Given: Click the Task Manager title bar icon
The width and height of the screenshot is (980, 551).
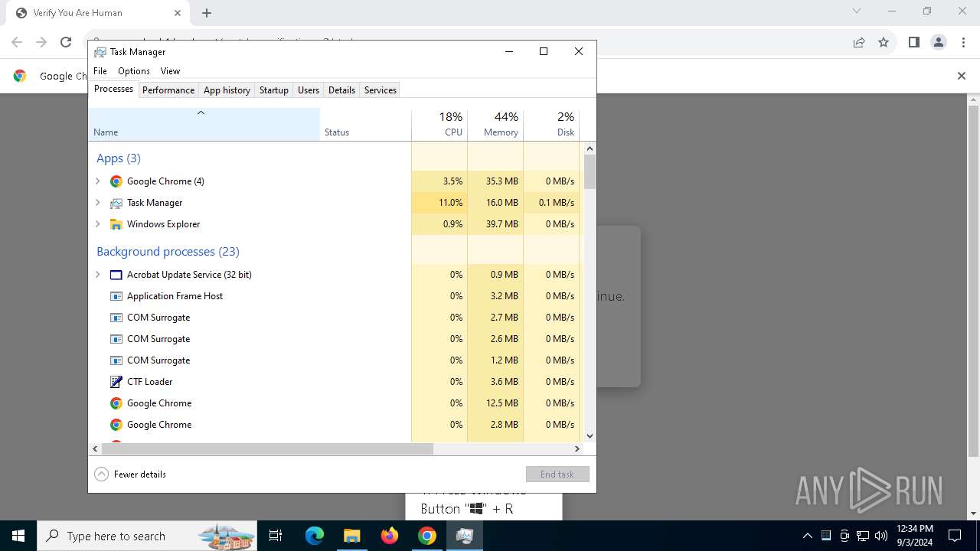Looking at the screenshot, I should [100, 52].
